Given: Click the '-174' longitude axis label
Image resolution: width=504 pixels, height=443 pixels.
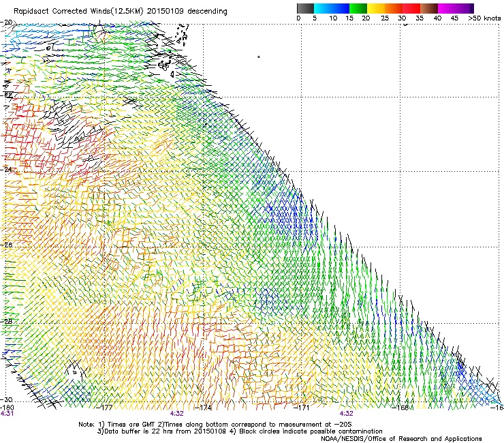Looking at the screenshot, I should (204, 408).
